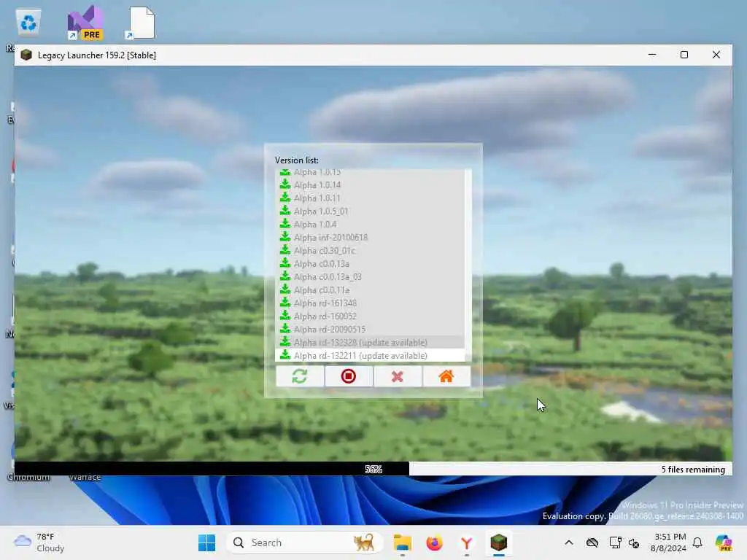Screen dimensions: 747x560
Task: Click the red X delete version button
Action: point(398,376)
